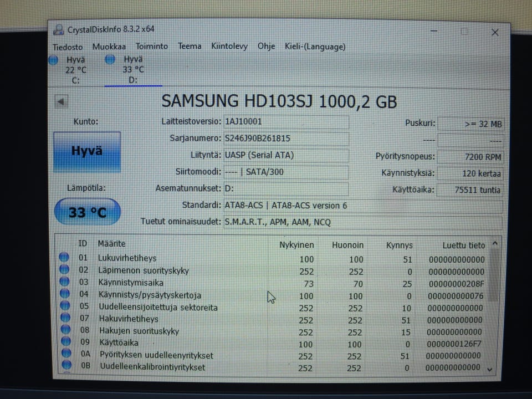Select the Käynnistymisaika attribute text
Image resolution: width=532 pixels, height=399 pixels.
[x=131, y=283]
